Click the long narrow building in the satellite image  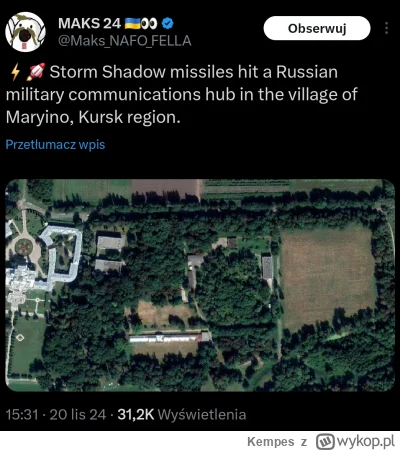tap(170, 338)
